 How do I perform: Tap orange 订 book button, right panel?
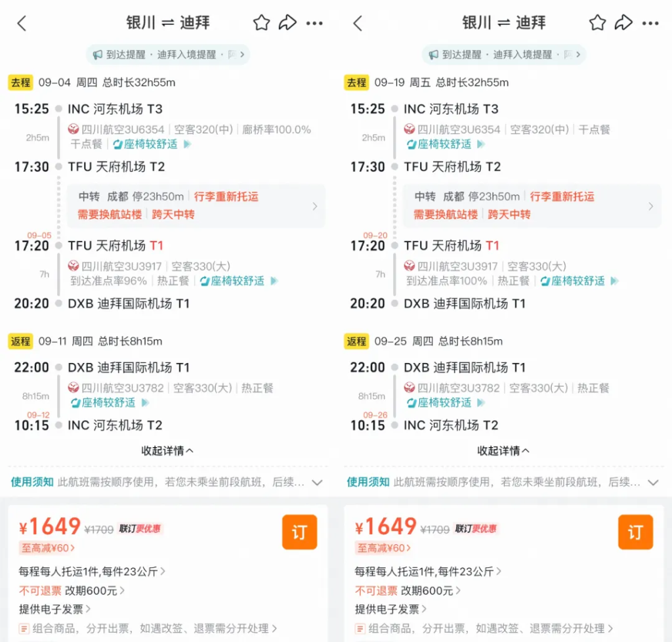(x=635, y=532)
